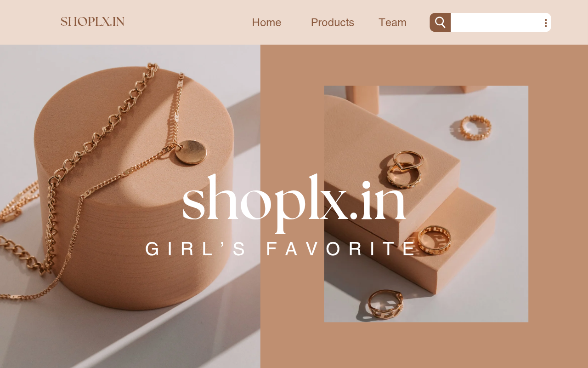Click the gold ring lying on floor

(385, 304)
